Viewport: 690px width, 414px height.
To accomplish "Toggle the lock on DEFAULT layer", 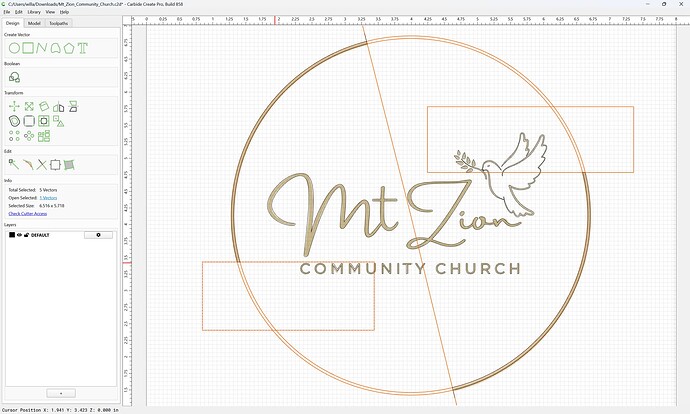I will [x=26, y=235].
